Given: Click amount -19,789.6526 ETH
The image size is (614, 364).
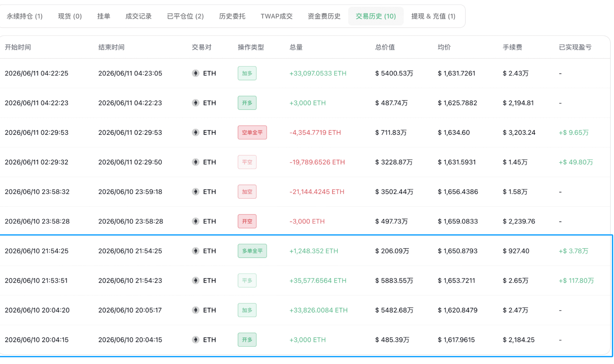Looking at the screenshot, I should tap(317, 162).
